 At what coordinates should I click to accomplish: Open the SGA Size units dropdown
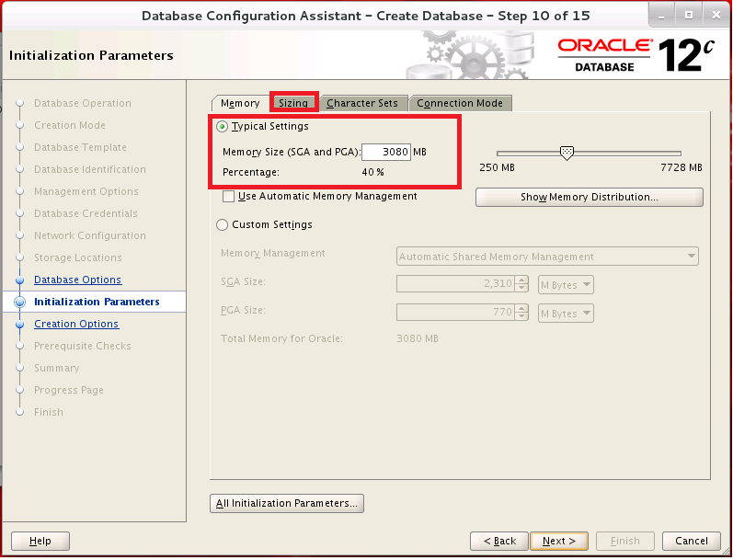tap(566, 284)
